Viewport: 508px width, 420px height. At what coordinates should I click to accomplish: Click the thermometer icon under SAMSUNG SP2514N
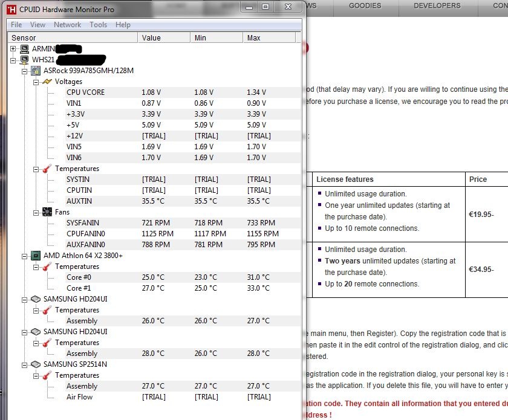(x=47, y=375)
